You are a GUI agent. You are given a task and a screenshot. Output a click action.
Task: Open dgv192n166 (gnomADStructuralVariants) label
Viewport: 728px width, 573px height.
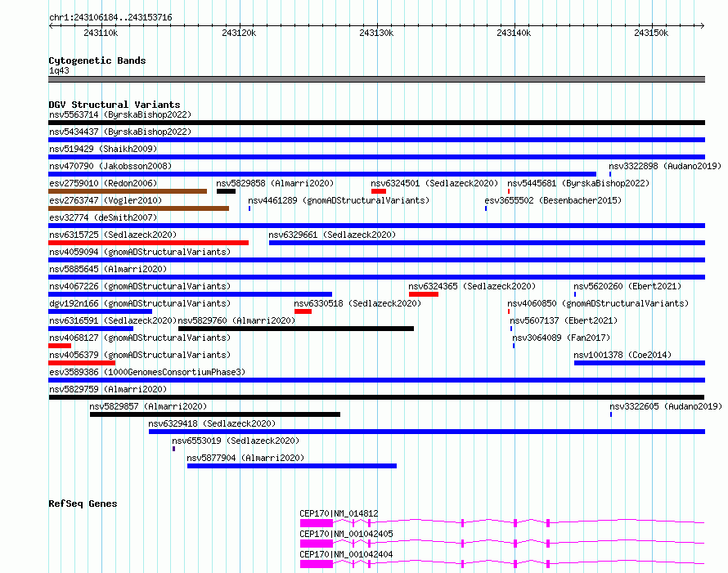click(140, 303)
